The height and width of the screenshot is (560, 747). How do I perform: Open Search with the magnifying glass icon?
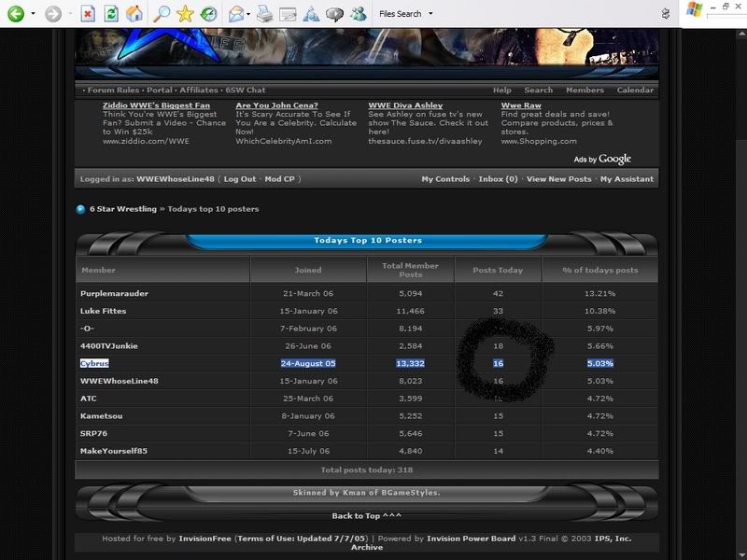[x=162, y=14]
